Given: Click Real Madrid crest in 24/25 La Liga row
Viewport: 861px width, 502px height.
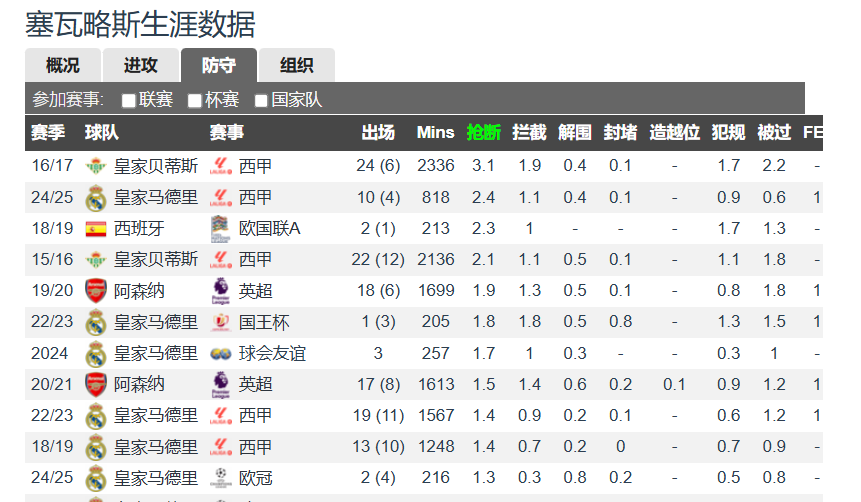Looking at the screenshot, I should (96, 198).
